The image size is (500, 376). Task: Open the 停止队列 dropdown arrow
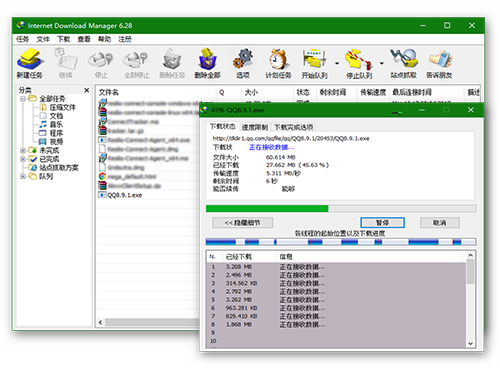click(382, 63)
